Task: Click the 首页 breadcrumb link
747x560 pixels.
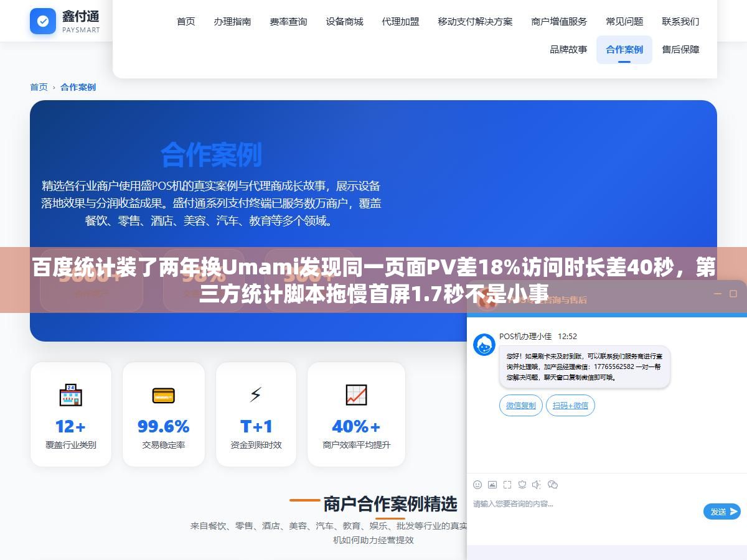Action: [39, 87]
